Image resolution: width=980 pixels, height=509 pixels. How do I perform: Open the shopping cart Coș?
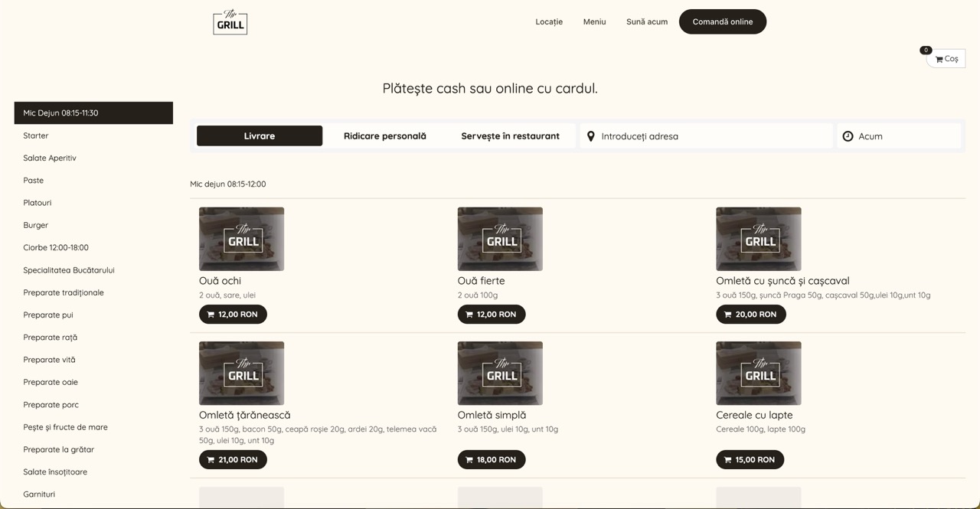point(946,59)
